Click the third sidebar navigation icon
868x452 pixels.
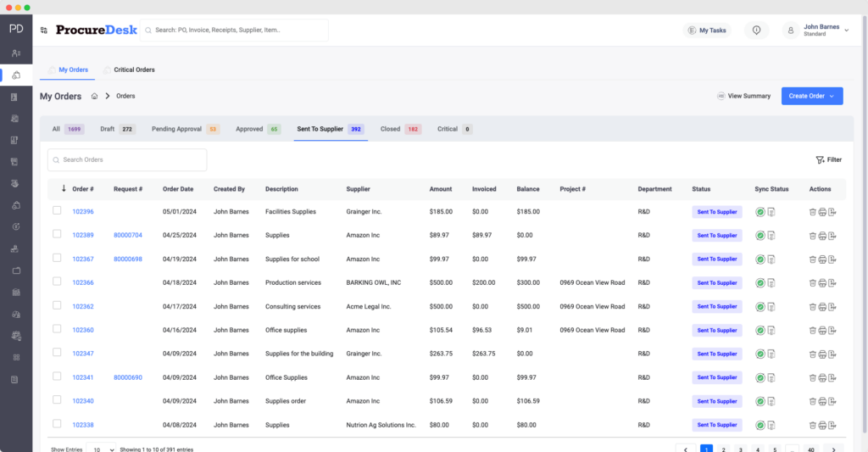point(15,97)
